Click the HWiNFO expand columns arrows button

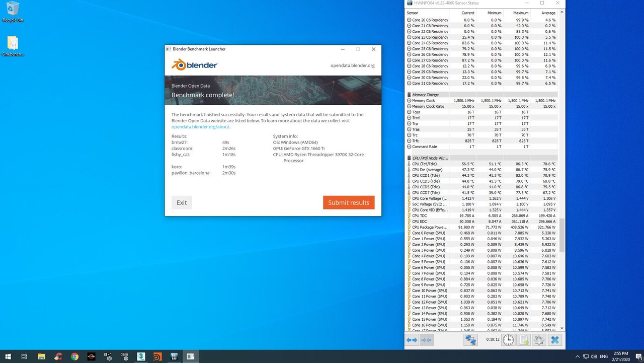[412, 340]
